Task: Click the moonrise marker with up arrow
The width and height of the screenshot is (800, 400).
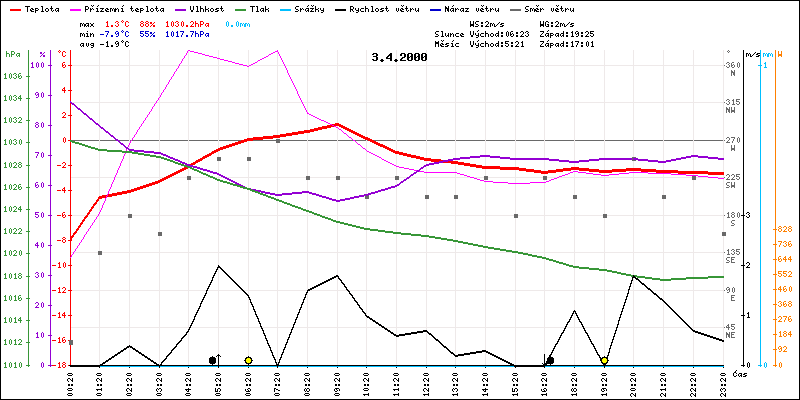Action: (213, 360)
